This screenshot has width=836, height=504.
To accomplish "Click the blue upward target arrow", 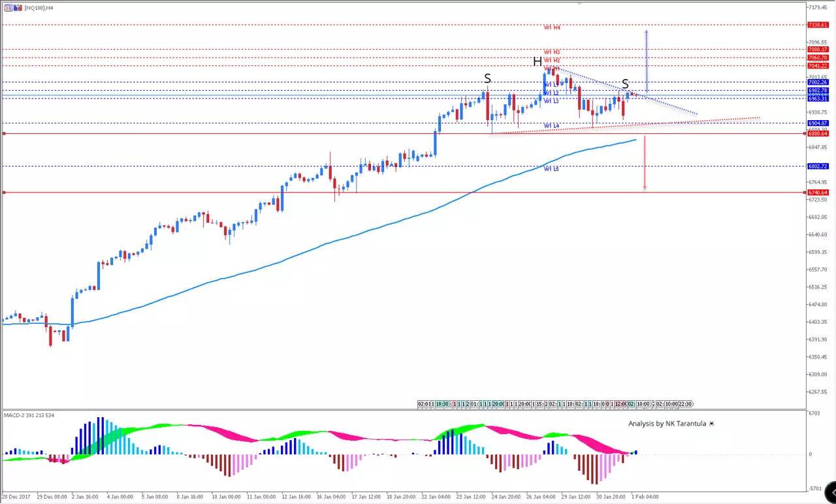I will (647, 61).
